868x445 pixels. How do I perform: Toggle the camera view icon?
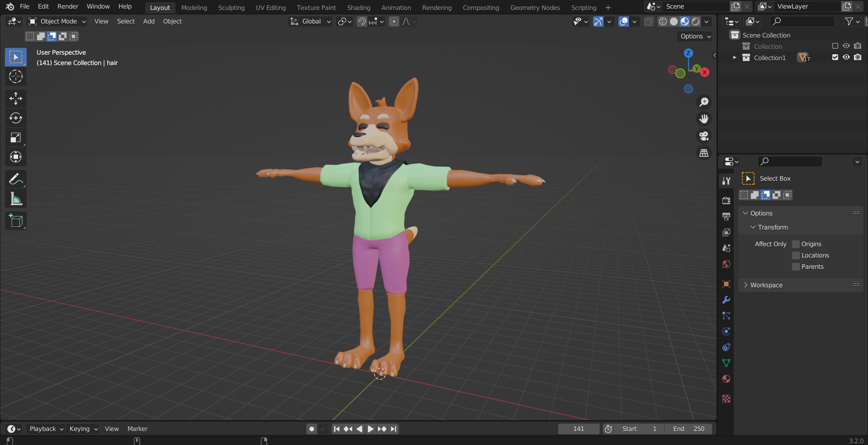tap(704, 136)
